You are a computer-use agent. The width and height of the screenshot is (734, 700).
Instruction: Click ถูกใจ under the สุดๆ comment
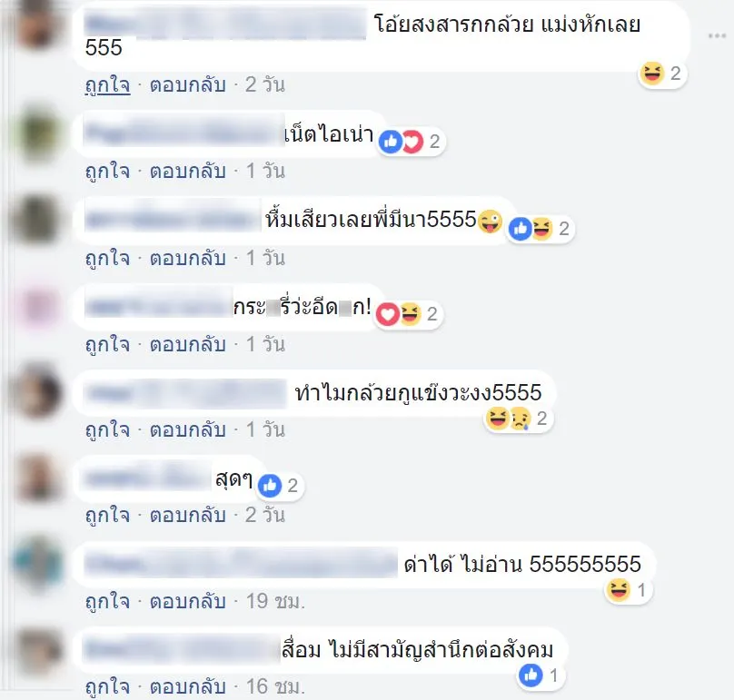click(108, 516)
